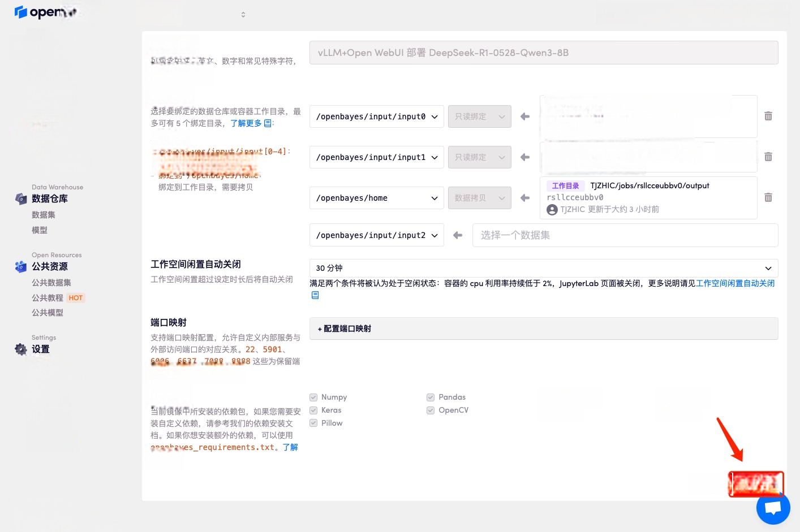800x532 pixels.
Task: Click the OpenBayes logo
Action: pyautogui.click(x=45, y=12)
